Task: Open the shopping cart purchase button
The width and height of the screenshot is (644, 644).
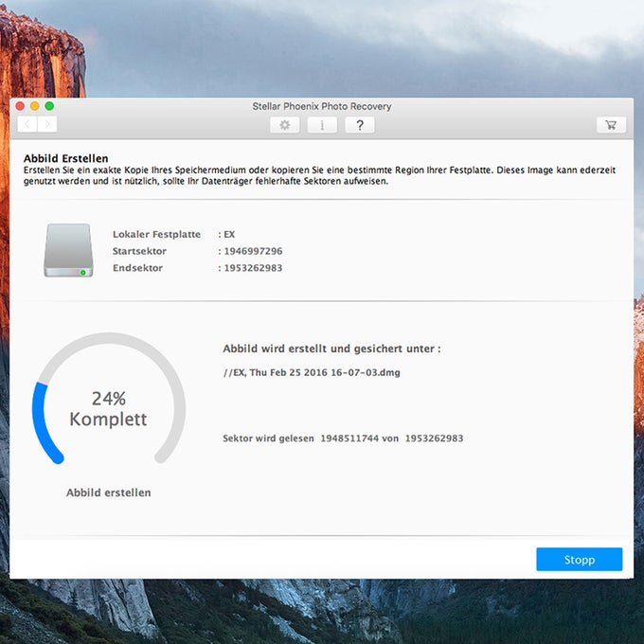Action: pos(611,125)
